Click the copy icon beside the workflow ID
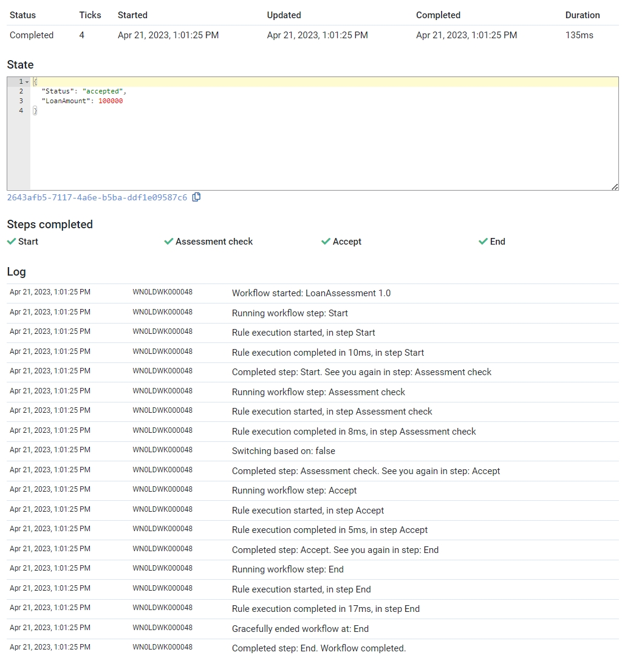 pyautogui.click(x=196, y=197)
